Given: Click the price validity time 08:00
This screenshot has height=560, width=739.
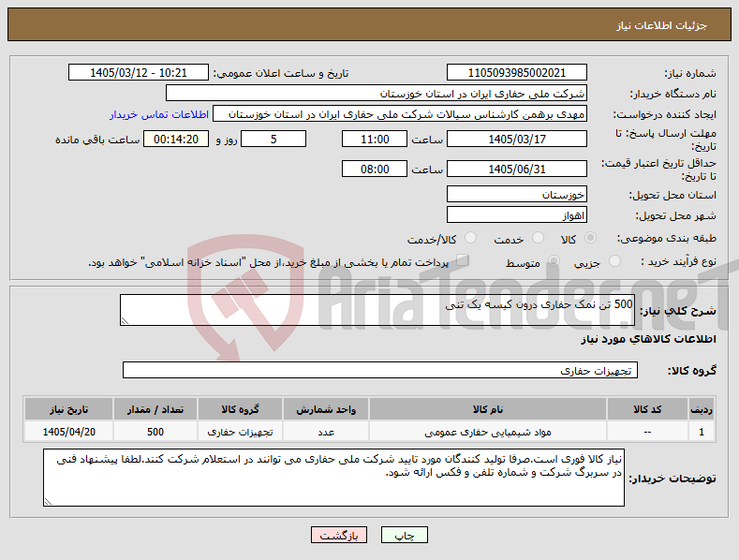Looking at the screenshot, I should 375,169.
